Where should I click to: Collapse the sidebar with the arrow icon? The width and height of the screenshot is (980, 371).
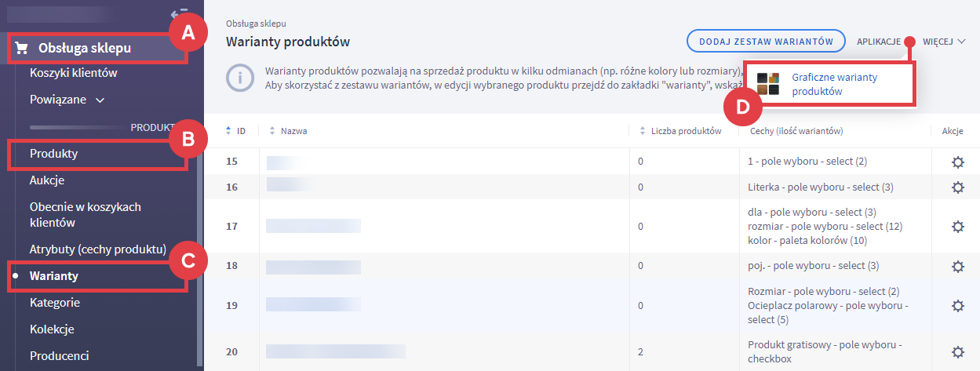point(177,14)
